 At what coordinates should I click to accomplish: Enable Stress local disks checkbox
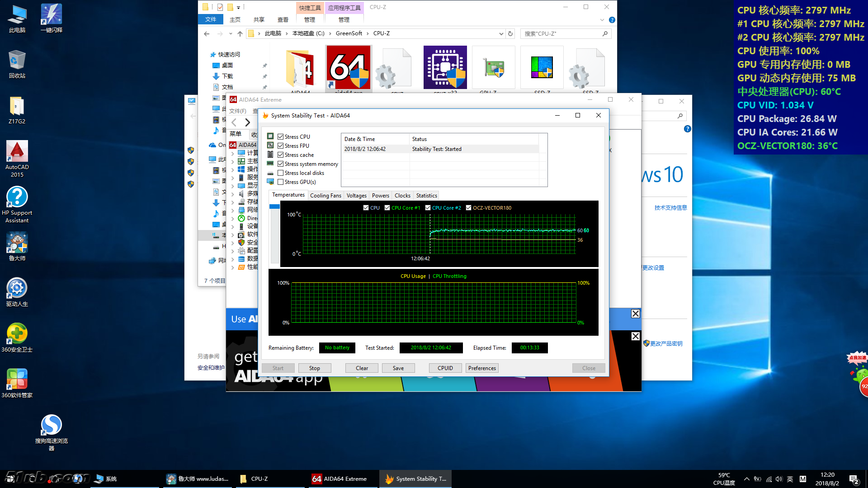click(281, 173)
